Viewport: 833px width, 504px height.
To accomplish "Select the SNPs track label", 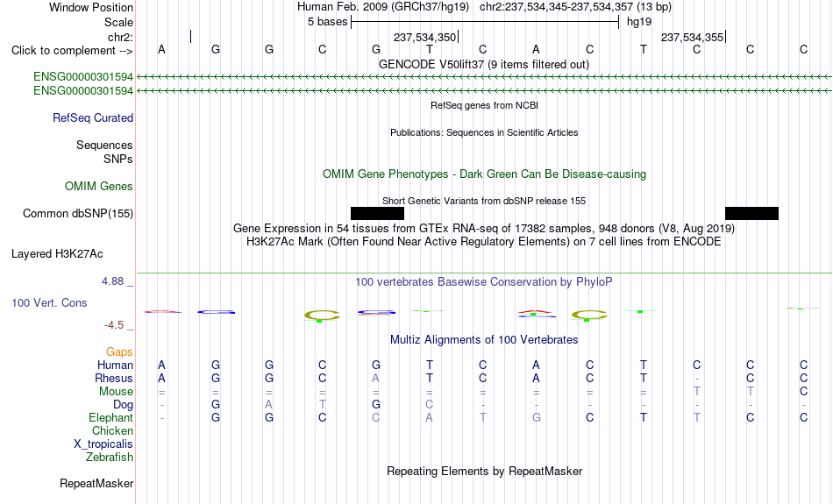I will coord(118,159).
